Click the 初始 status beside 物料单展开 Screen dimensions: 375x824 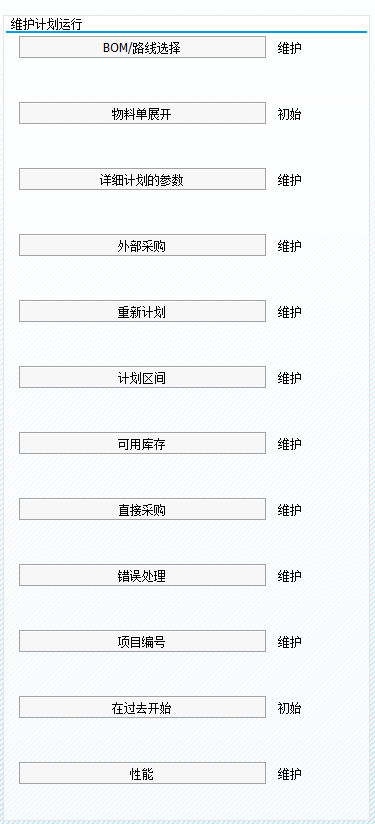(289, 114)
